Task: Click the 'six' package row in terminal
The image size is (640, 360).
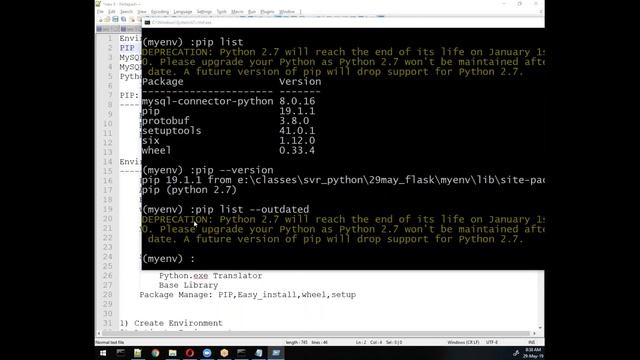Action: [229, 140]
